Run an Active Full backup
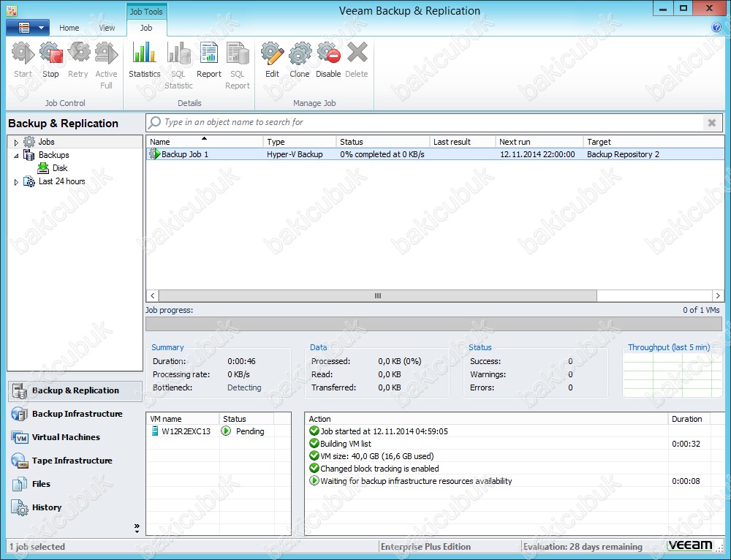 (106, 65)
